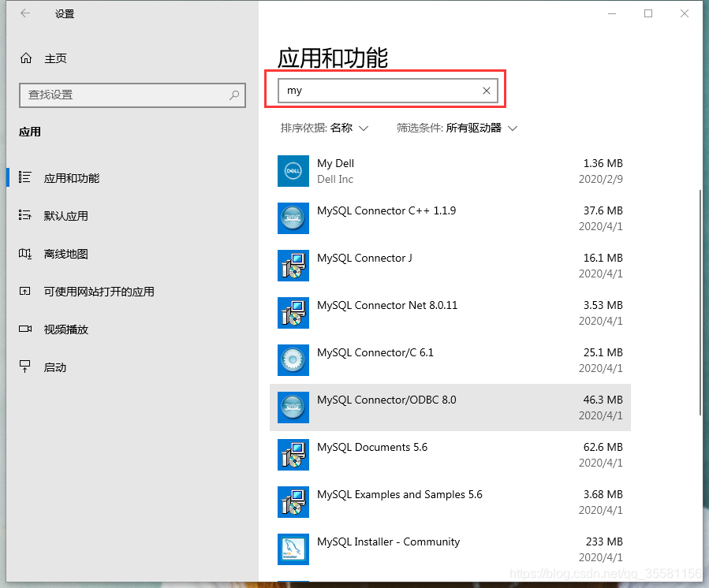Click the 应用和功能 sidebar list icon

tap(25, 177)
